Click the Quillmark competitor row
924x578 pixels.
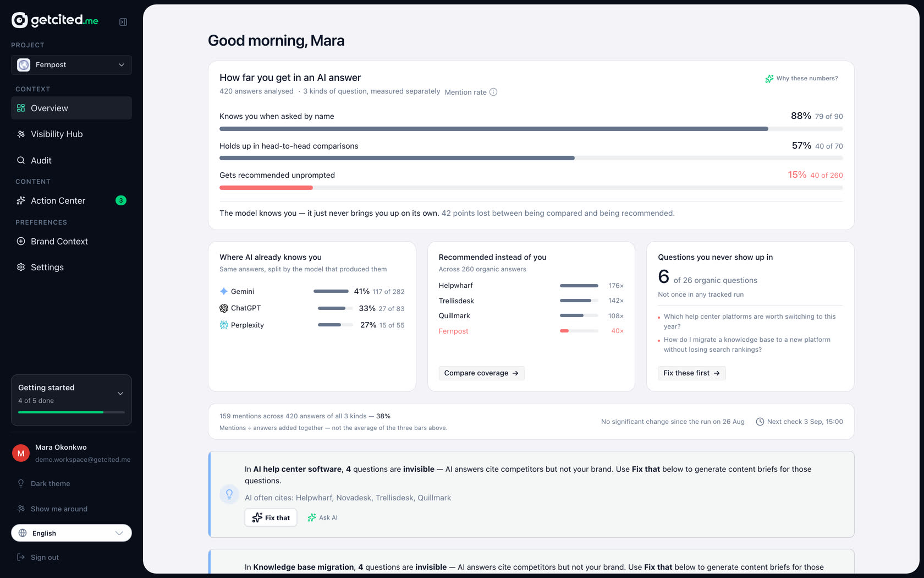point(531,316)
